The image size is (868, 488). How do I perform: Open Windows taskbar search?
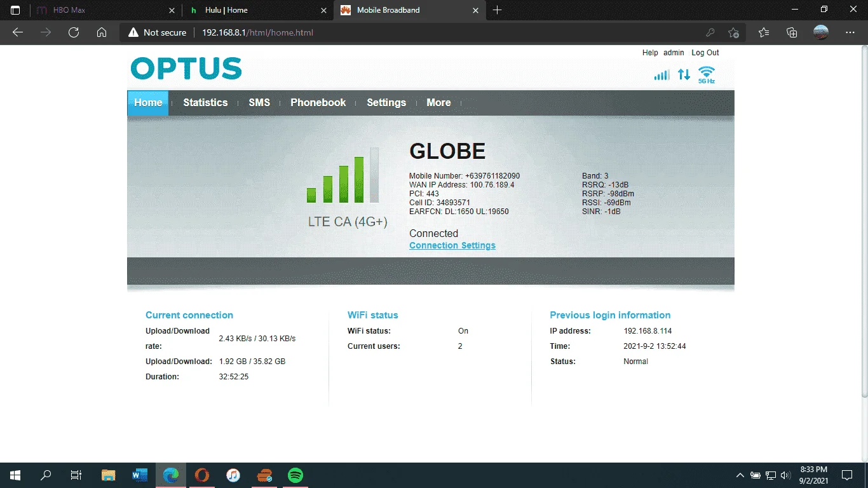click(46, 475)
